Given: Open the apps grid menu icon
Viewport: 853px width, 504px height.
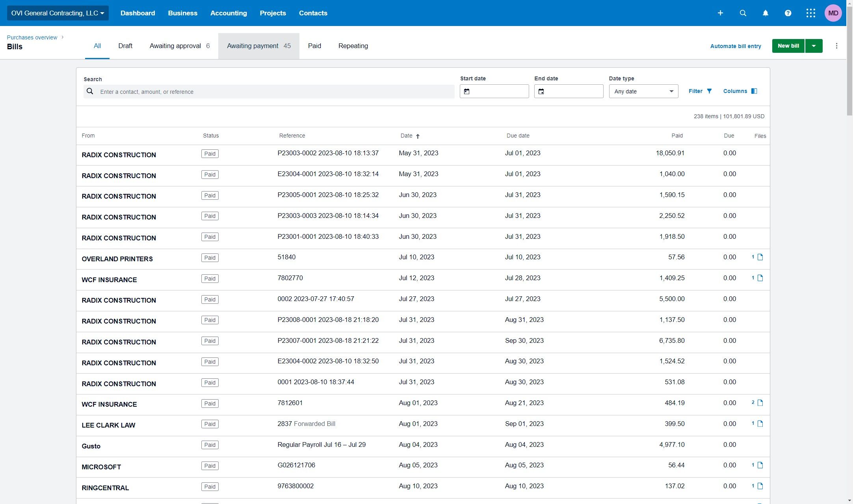Looking at the screenshot, I should (x=810, y=13).
